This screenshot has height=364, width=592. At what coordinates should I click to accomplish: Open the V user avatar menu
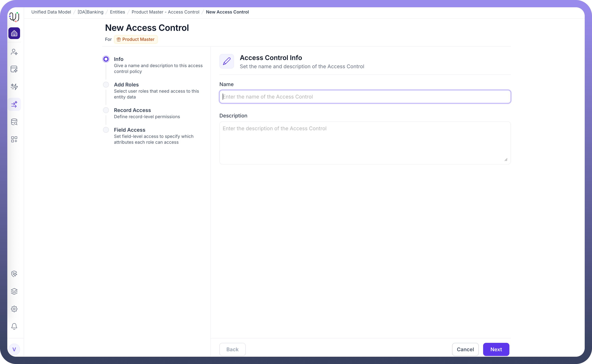pyautogui.click(x=14, y=349)
